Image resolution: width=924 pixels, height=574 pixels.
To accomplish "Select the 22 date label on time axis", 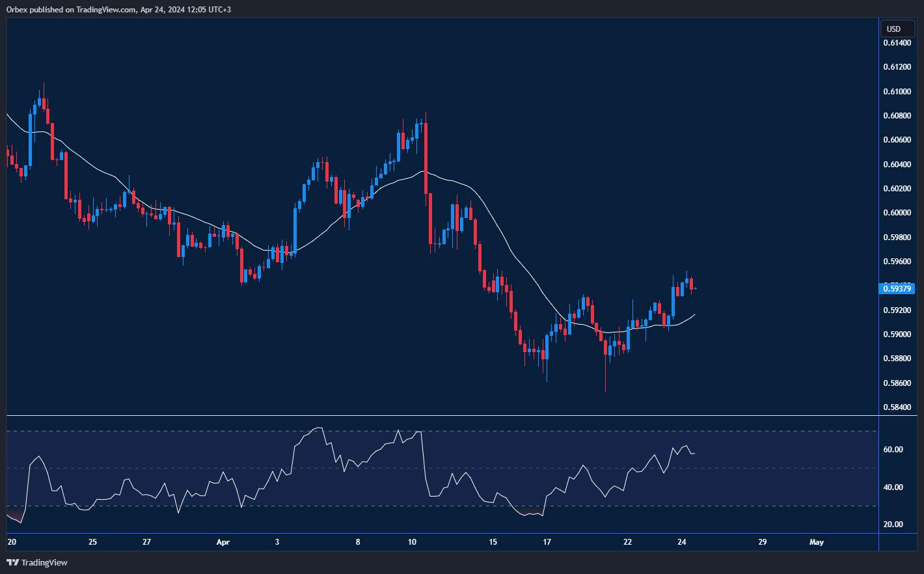I will (x=628, y=542).
